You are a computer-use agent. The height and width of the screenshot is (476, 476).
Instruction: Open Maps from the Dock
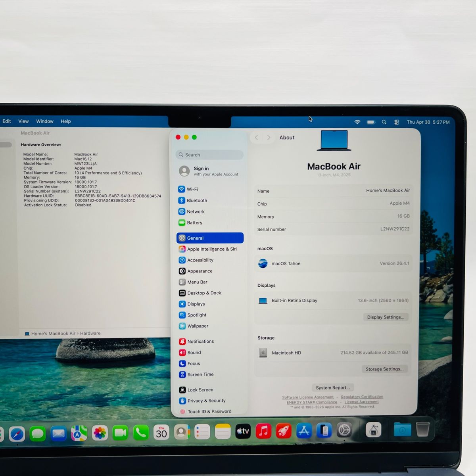pos(79,433)
